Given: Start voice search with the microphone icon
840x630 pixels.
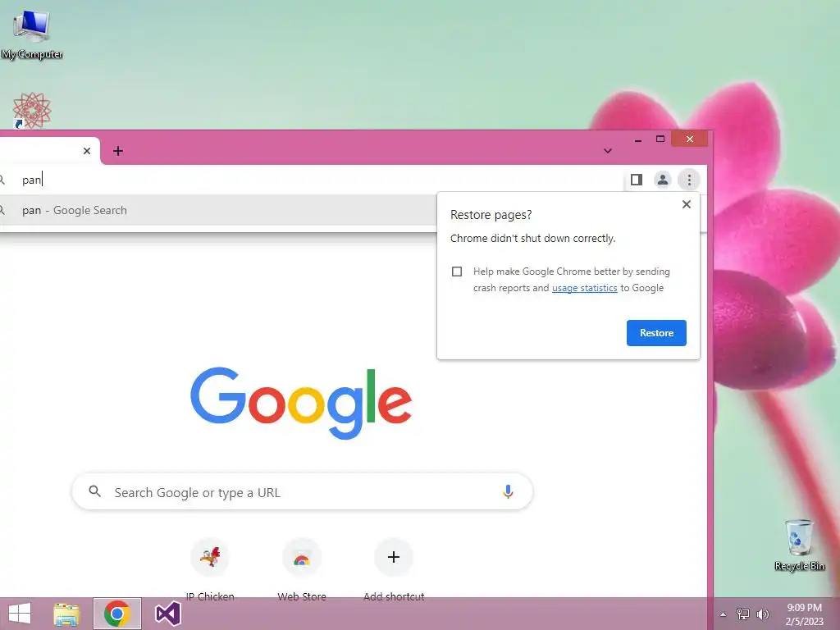Looking at the screenshot, I should 508,491.
